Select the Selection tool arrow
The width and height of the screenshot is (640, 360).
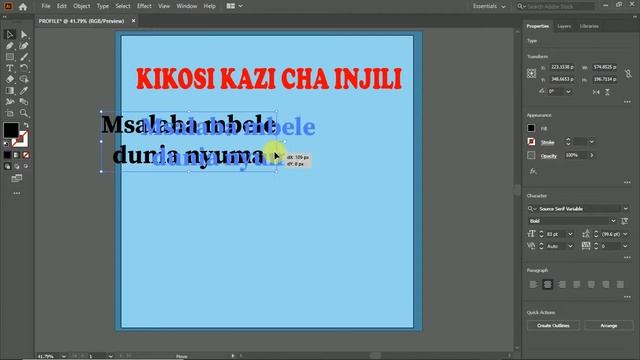coord(10,35)
